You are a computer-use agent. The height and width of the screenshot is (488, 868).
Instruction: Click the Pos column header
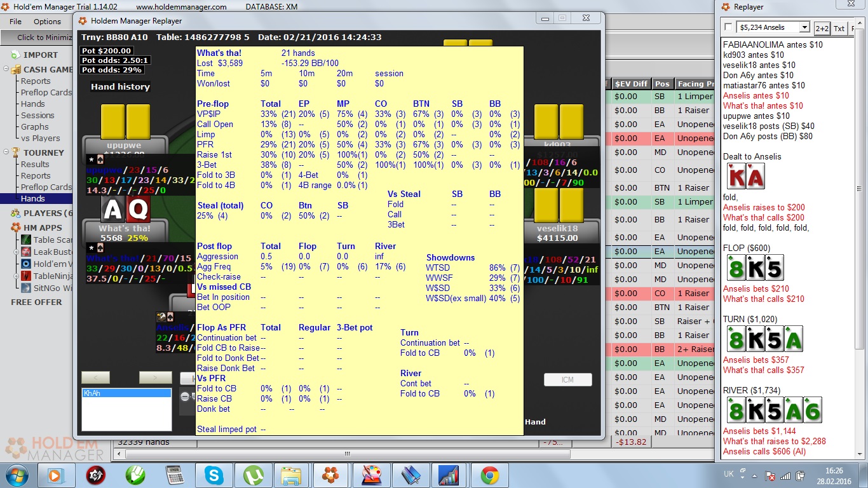click(662, 83)
